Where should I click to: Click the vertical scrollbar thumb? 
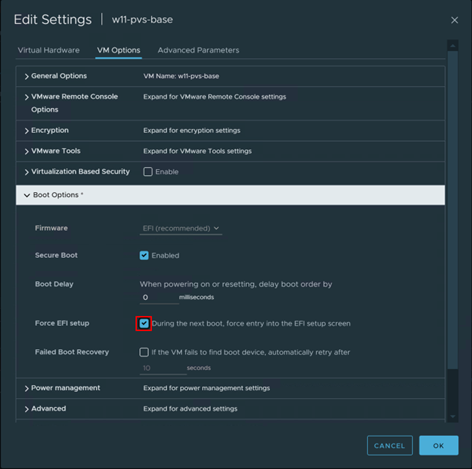pyautogui.click(x=453, y=210)
